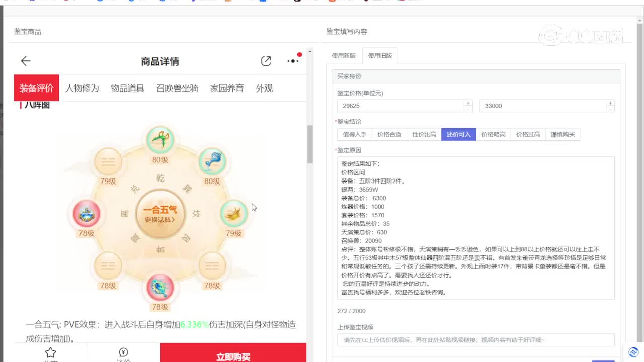Screen dimensions: 644x362
Task: Choose 值得入手 conclusion
Action: pyautogui.click(x=355, y=134)
